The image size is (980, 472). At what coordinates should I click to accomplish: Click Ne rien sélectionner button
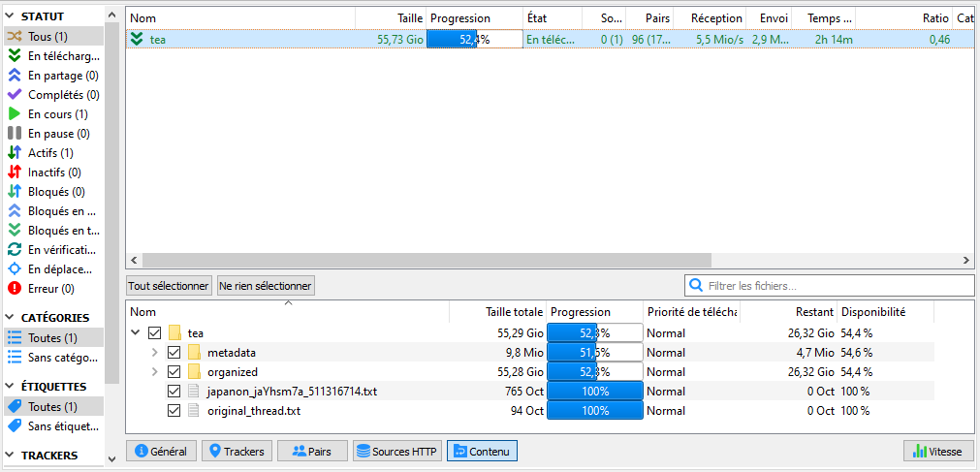point(265,286)
